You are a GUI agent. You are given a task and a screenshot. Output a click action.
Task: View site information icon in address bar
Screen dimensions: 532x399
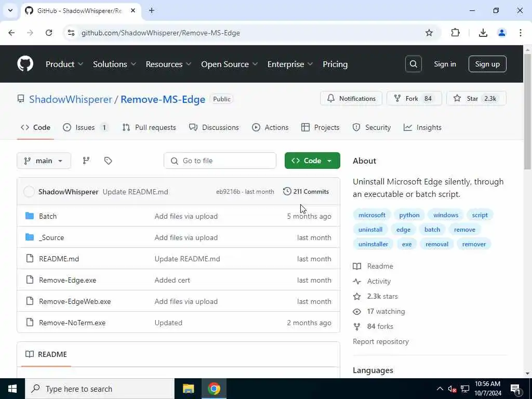71,33
